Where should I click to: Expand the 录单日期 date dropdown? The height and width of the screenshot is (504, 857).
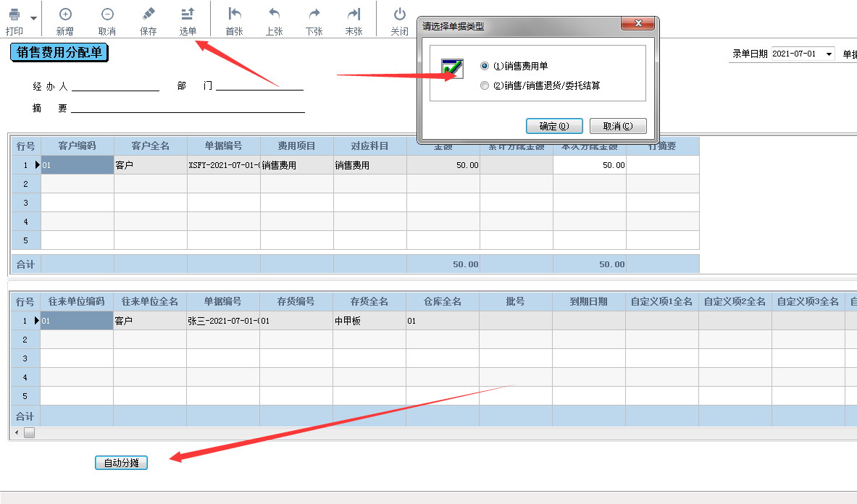[x=829, y=54]
